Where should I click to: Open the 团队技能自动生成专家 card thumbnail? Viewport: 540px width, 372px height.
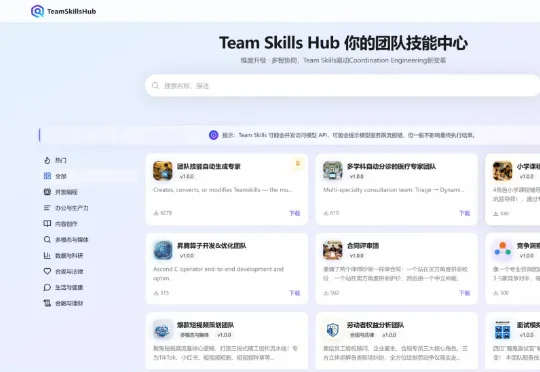[x=163, y=170]
